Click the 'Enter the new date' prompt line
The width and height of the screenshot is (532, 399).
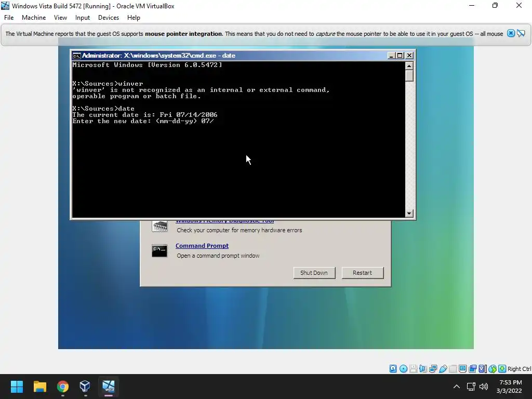point(143,121)
